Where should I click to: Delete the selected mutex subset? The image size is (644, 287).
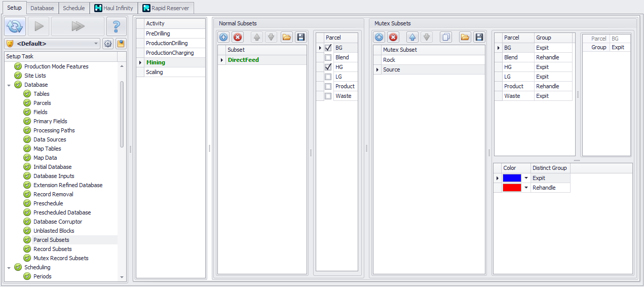(x=393, y=37)
